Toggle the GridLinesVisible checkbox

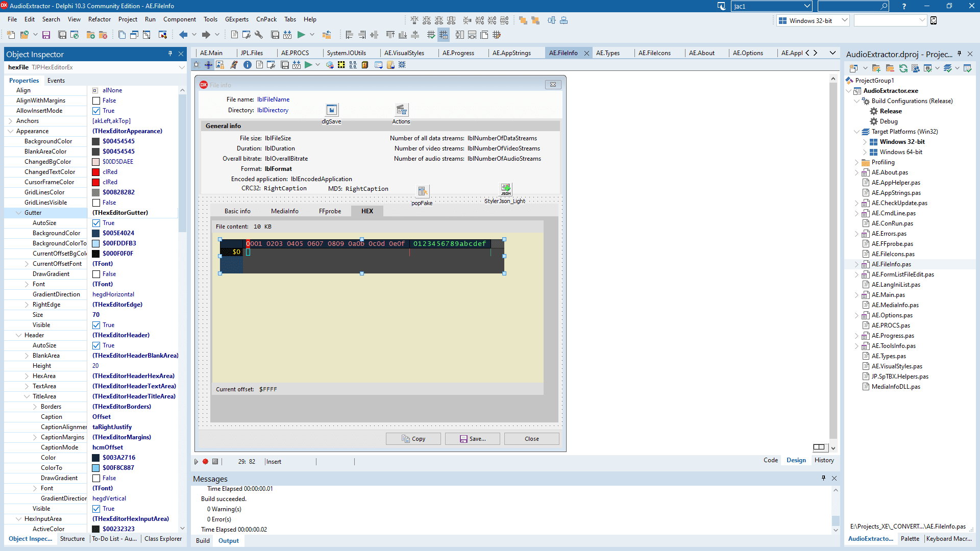96,203
